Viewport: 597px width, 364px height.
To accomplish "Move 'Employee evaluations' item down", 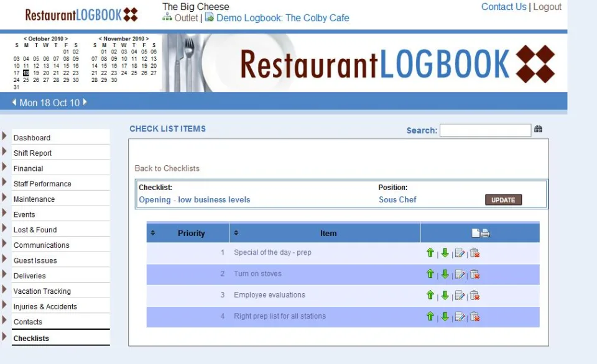I will click(445, 295).
